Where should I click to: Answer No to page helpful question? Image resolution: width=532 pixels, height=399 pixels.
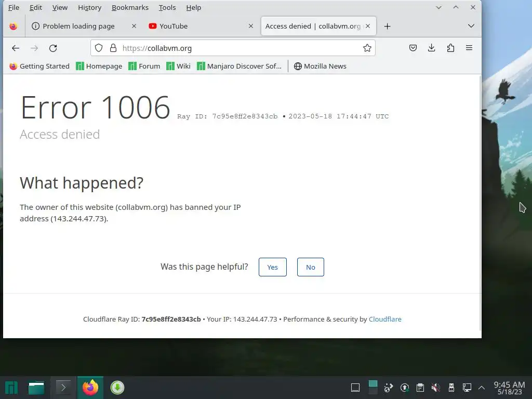[x=311, y=267]
